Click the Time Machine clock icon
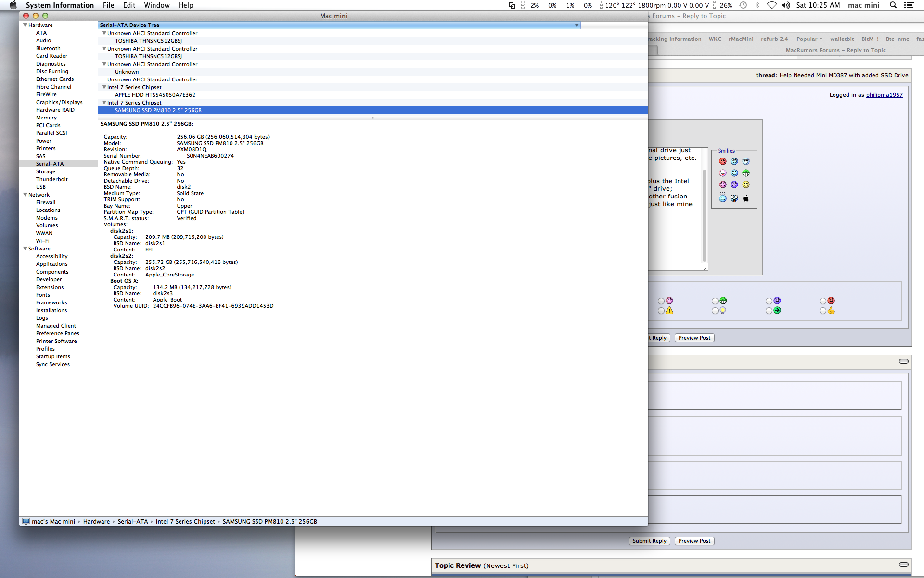 [743, 5]
